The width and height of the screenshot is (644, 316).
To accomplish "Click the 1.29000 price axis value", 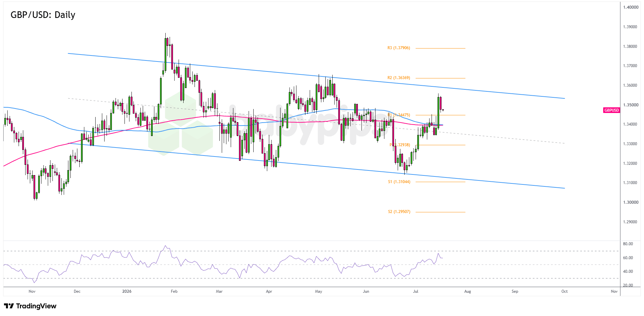I will pyautogui.click(x=630, y=222).
